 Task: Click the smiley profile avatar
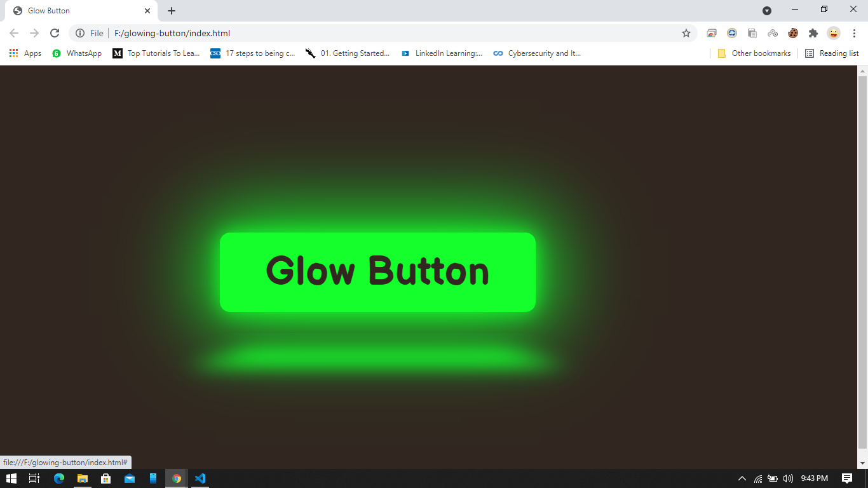coord(834,33)
